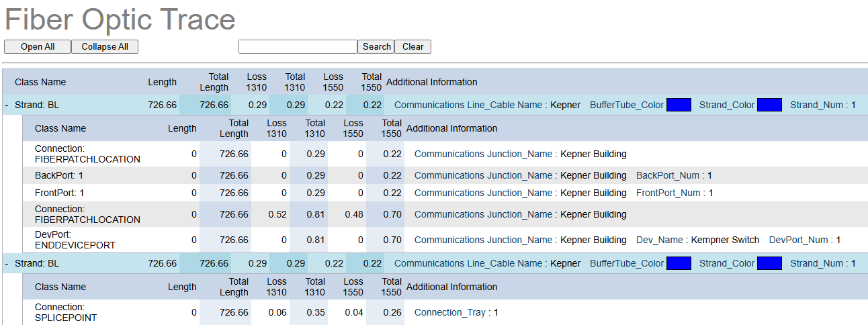Click first strand's Strand_Num : 1 entry
This screenshot has width=868, height=325.
coord(823,105)
